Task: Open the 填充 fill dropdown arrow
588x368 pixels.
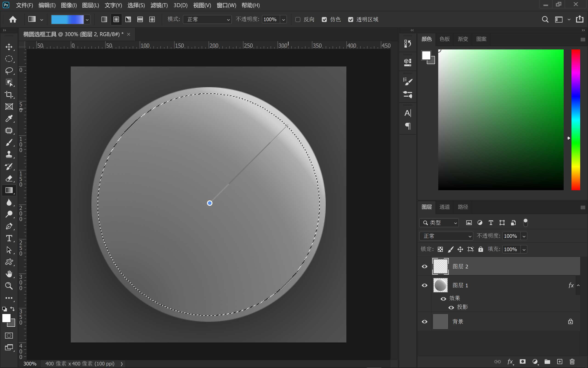Action: [x=524, y=250]
